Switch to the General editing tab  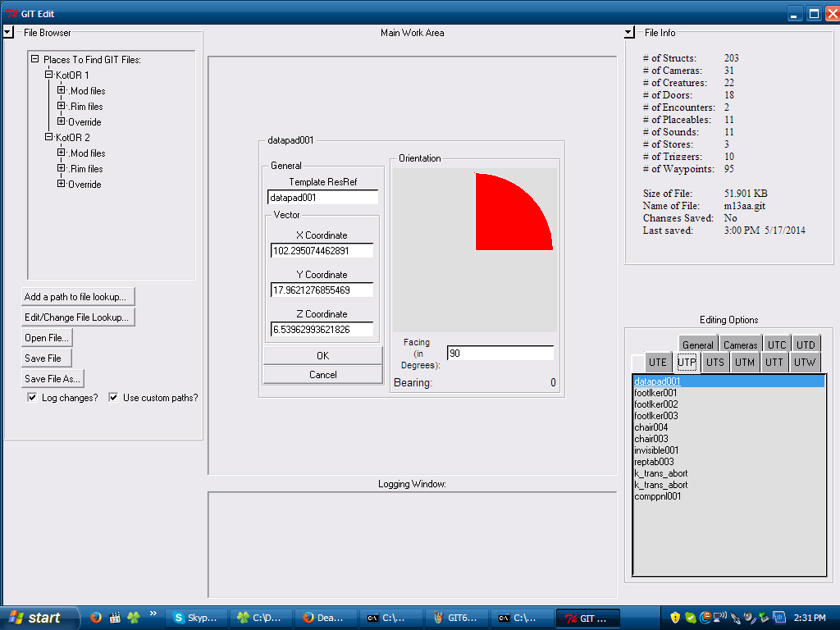point(697,345)
